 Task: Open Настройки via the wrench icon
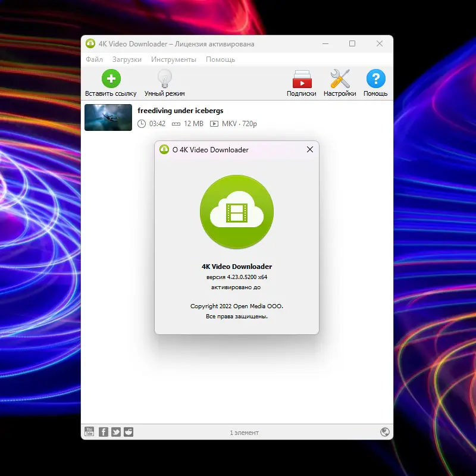point(339,78)
